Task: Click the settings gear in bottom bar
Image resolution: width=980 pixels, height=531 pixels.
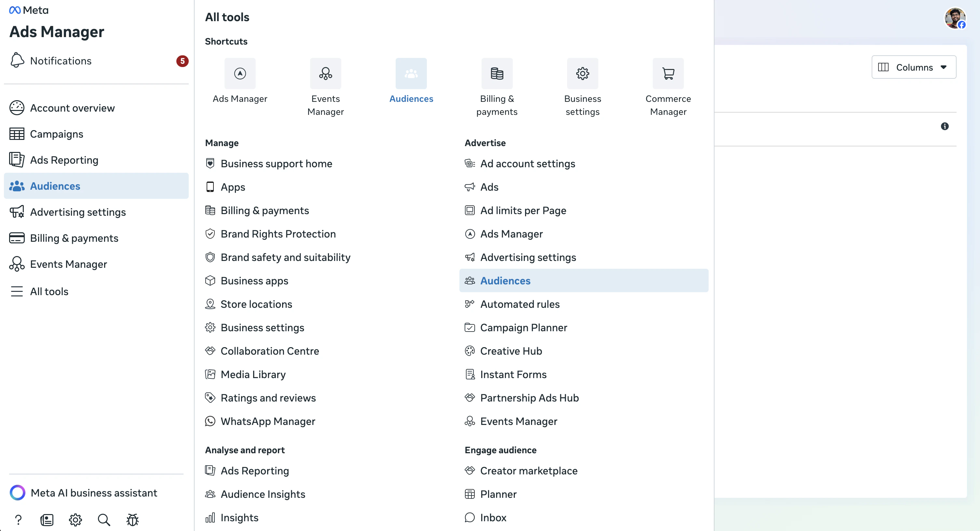Action: pos(75,520)
